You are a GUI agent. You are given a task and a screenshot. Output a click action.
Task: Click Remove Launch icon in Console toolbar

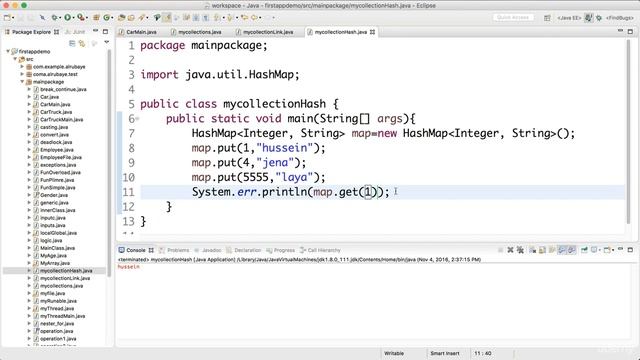pos(510,250)
